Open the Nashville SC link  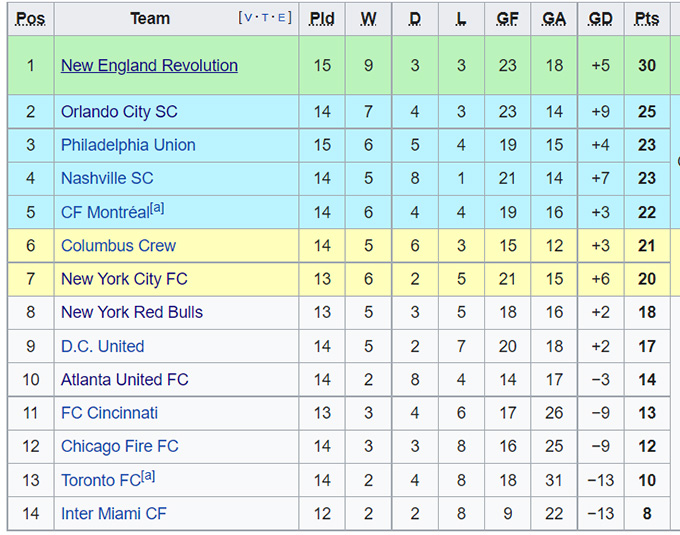107,178
